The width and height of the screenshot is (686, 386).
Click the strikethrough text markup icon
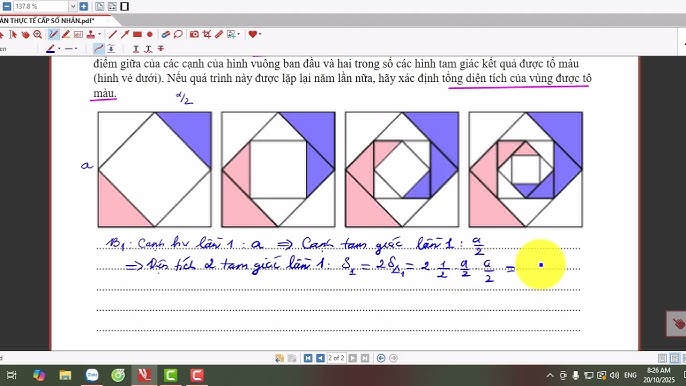[x=161, y=49]
